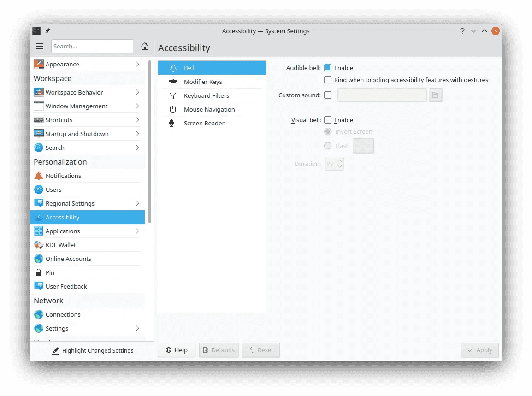Viewport: 532px width, 396px height.
Task: Expand Workspace Behavior settings
Action: point(137,92)
